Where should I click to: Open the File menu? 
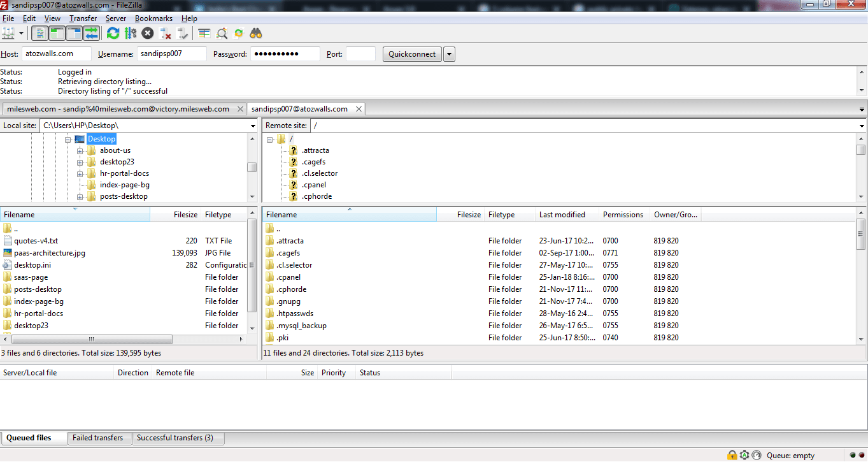coord(8,18)
